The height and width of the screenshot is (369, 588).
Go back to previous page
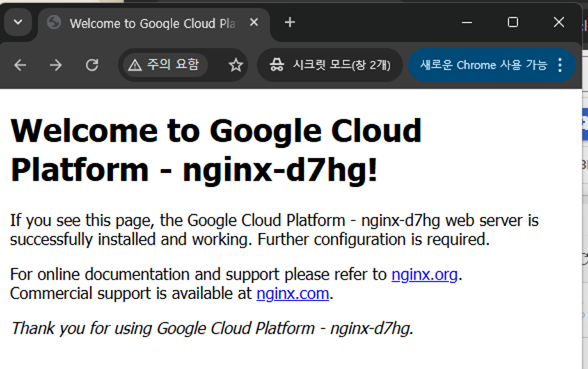(x=20, y=65)
